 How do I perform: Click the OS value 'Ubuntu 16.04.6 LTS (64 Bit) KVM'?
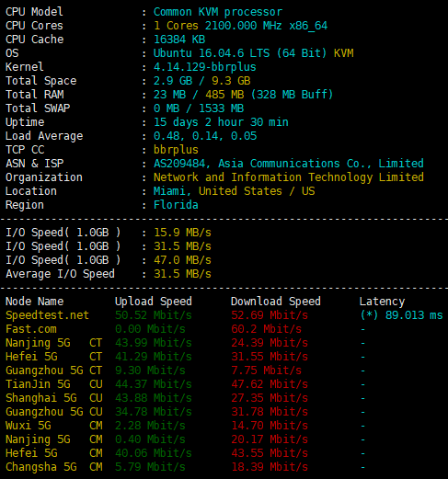[254, 53]
